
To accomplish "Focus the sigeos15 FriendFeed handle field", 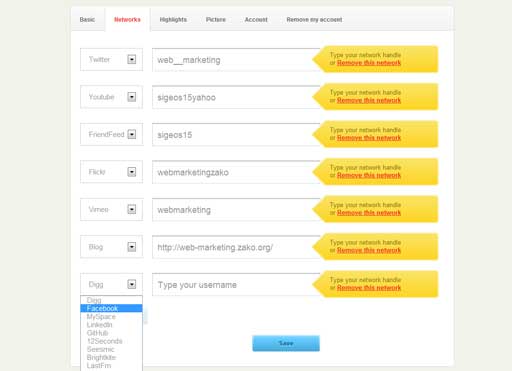I will 236,135.
